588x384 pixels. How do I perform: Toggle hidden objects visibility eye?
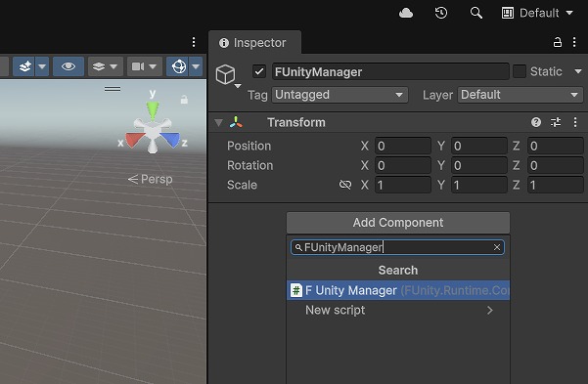click(x=68, y=66)
